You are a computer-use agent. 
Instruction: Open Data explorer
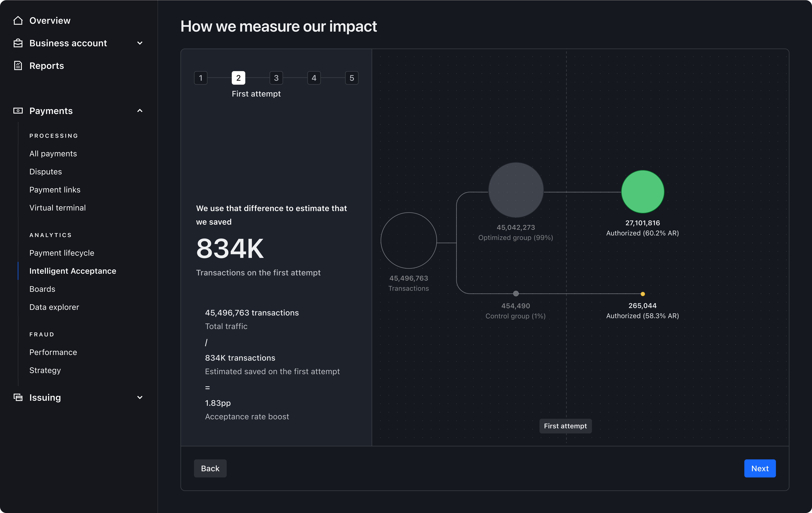(54, 307)
